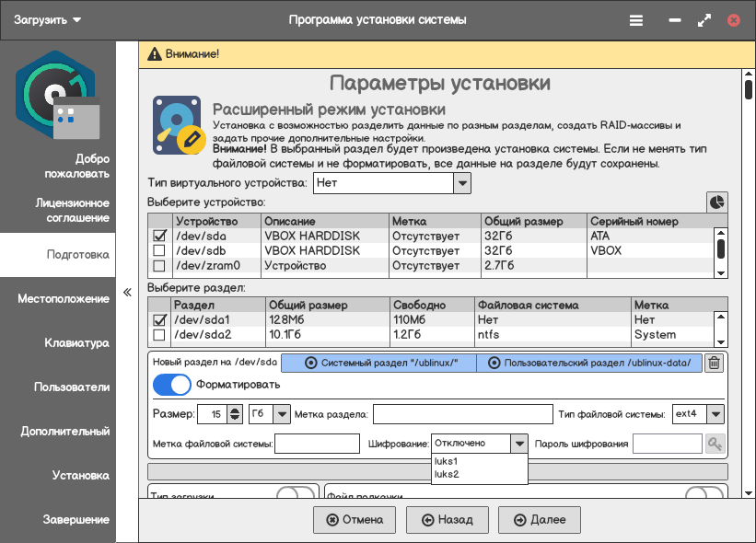
Task: Click the warning triangle icon
Action: tap(155, 54)
